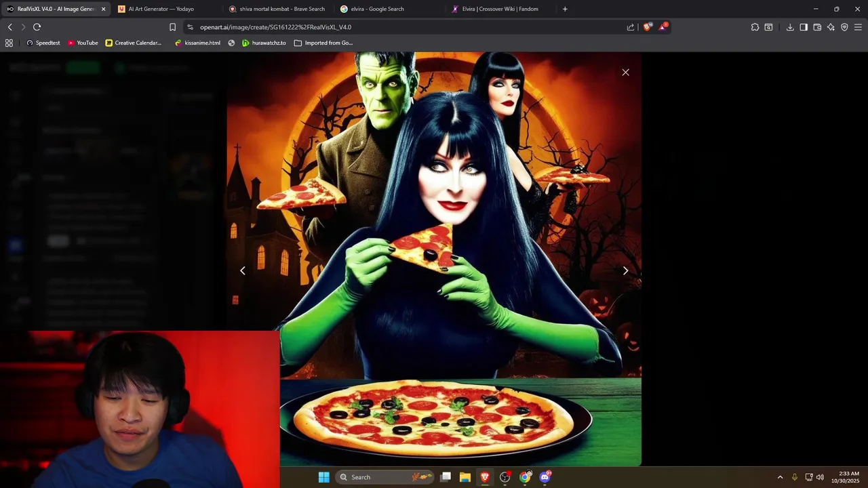Open the tab search icon
The width and height of the screenshot is (868, 488).
click(x=768, y=27)
